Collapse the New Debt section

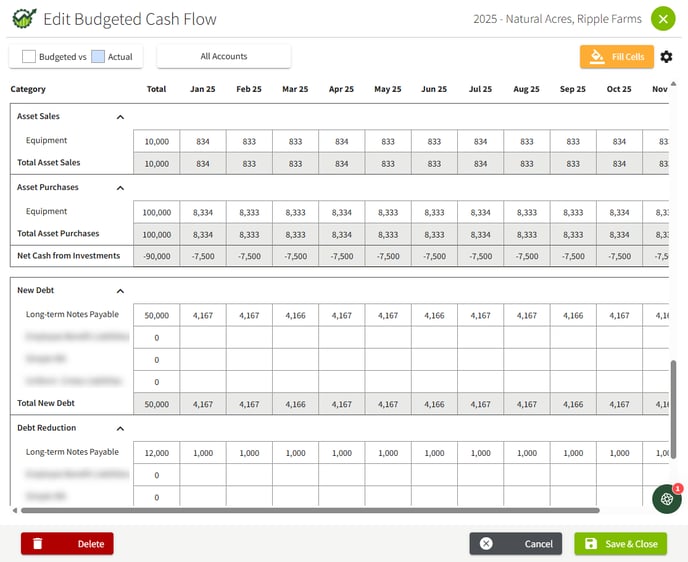(120, 291)
